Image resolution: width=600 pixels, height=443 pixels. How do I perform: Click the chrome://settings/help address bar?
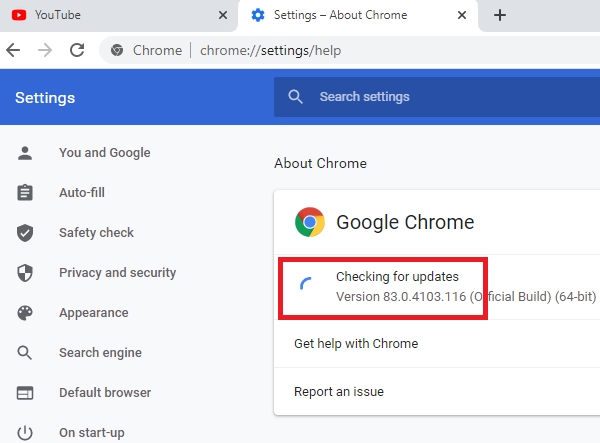click(350, 50)
